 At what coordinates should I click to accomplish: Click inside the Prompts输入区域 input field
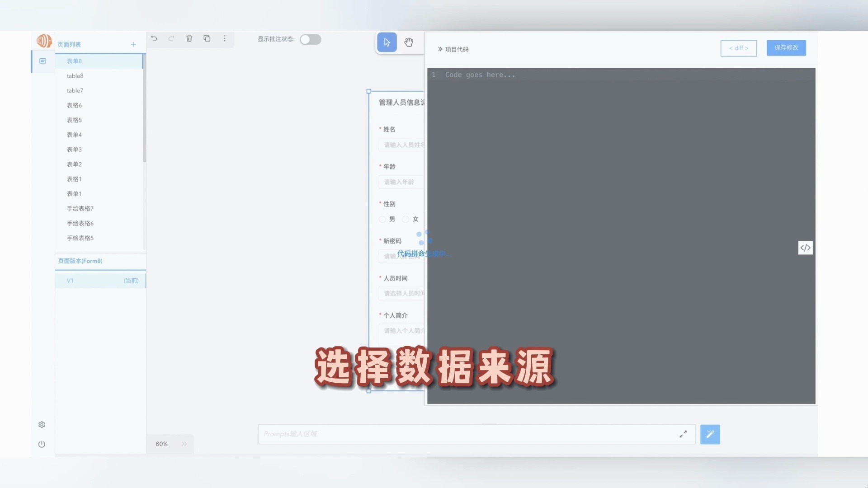pyautogui.click(x=452, y=434)
